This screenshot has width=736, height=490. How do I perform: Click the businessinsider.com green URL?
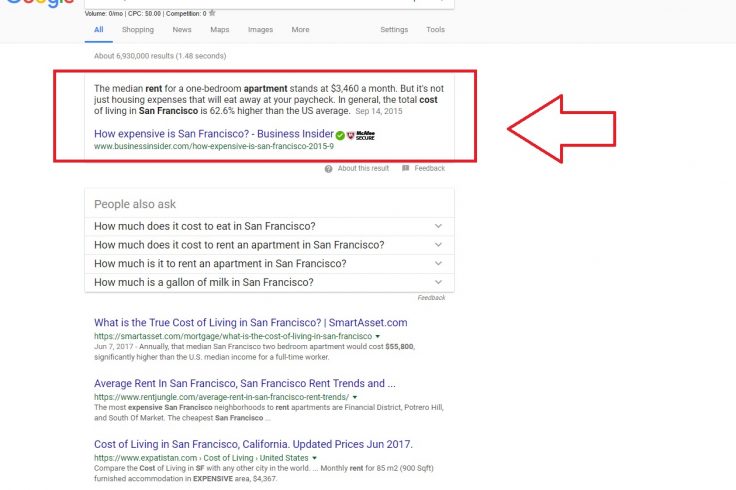214,146
